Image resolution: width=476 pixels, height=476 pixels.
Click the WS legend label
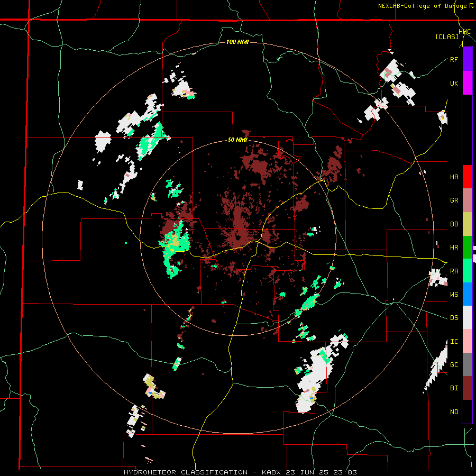[454, 294]
